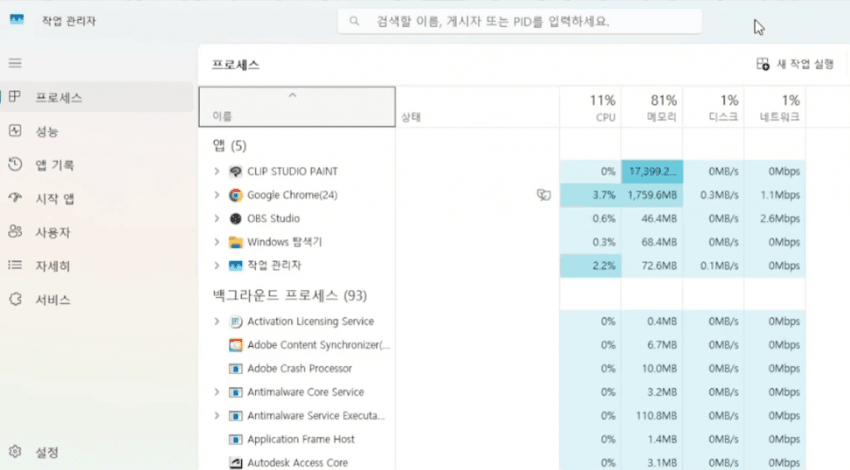The height and width of the screenshot is (470, 850).
Task: Click the Adobe Crash Processor icon
Action: pos(235,369)
